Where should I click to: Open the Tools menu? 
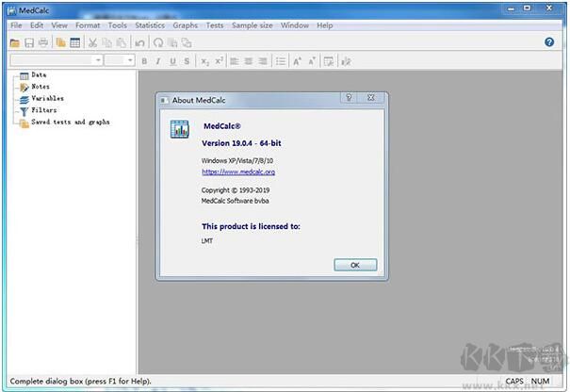tap(118, 25)
